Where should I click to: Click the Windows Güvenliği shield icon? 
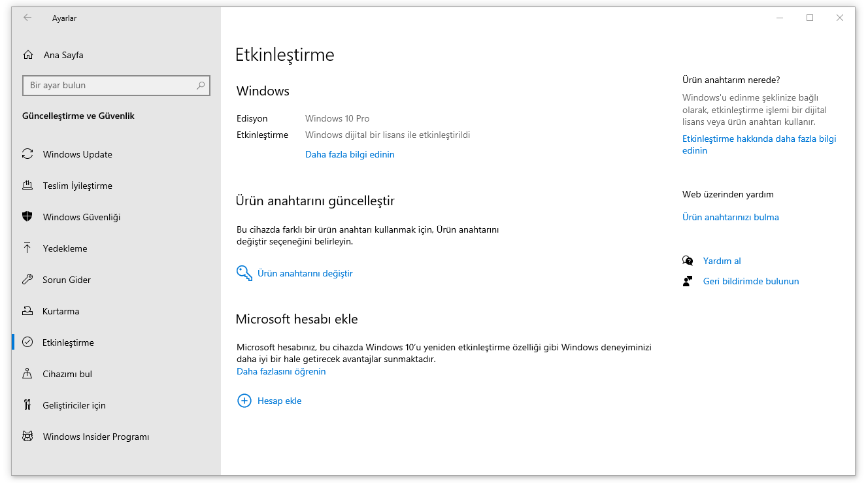[27, 217]
